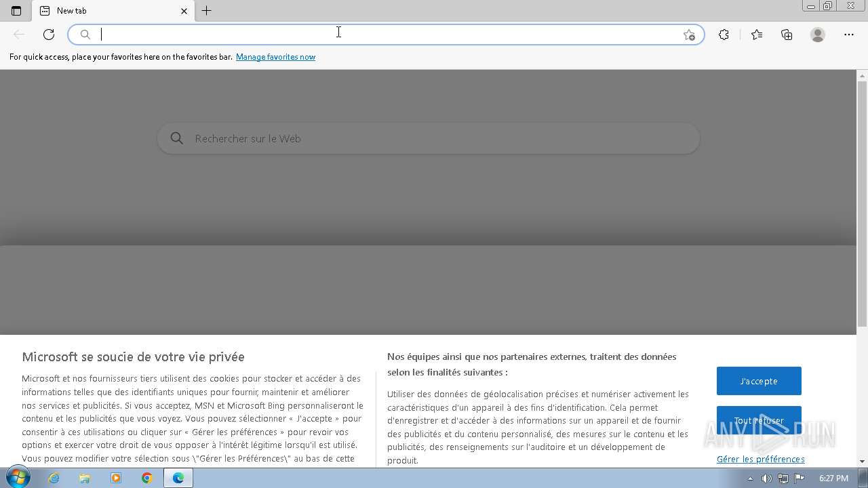Screen dimensions: 868x488
Task: Open the Windows Start menu
Action: click(x=18, y=478)
